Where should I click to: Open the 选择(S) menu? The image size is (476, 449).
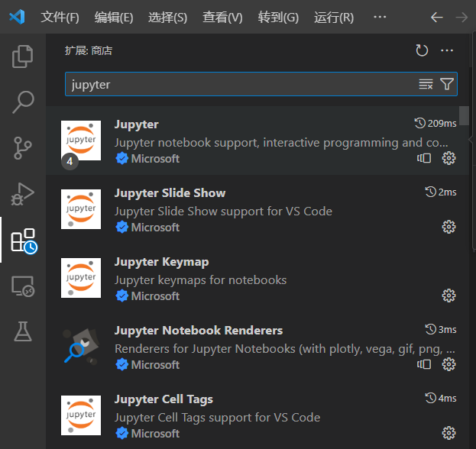(167, 18)
